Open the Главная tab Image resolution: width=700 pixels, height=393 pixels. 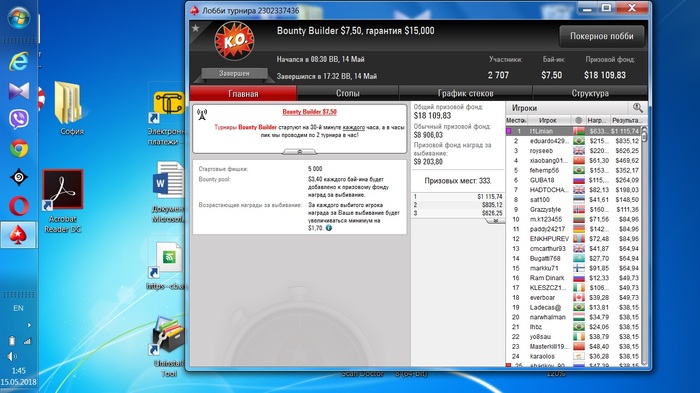[x=243, y=93]
